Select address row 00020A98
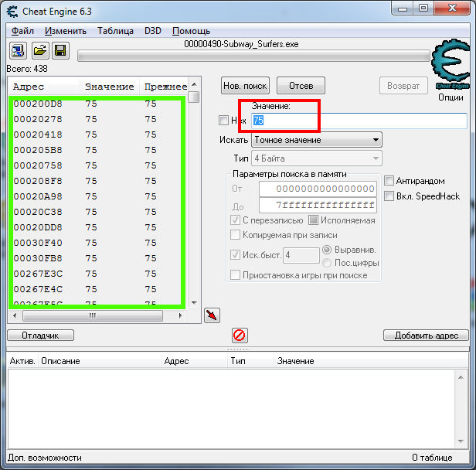The image size is (476, 470). (x=97, y=197)
